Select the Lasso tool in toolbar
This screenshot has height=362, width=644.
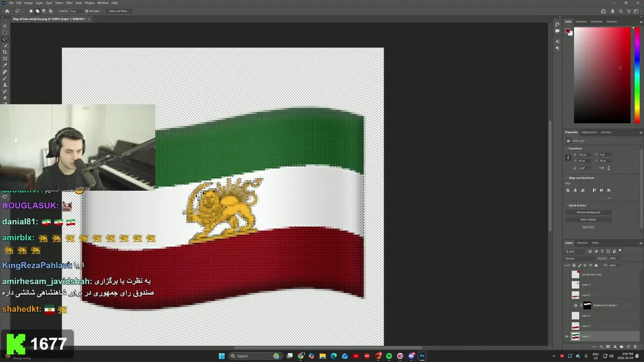pyautogui.click(x=5, y=39)
